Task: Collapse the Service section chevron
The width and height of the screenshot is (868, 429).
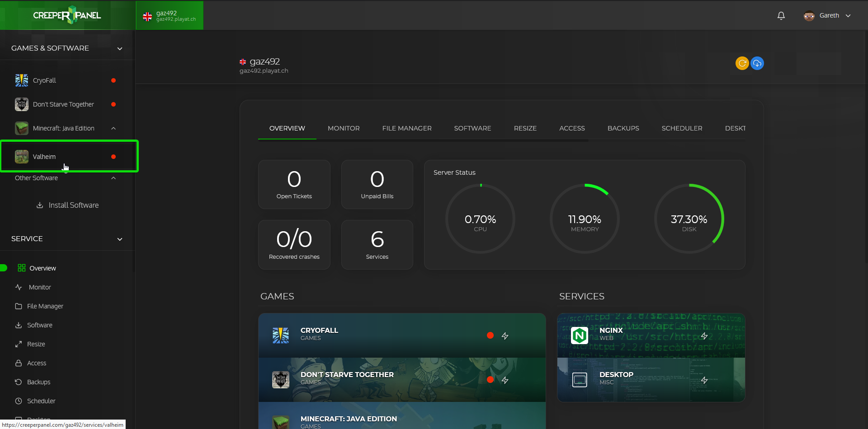Action: (120, 239)
